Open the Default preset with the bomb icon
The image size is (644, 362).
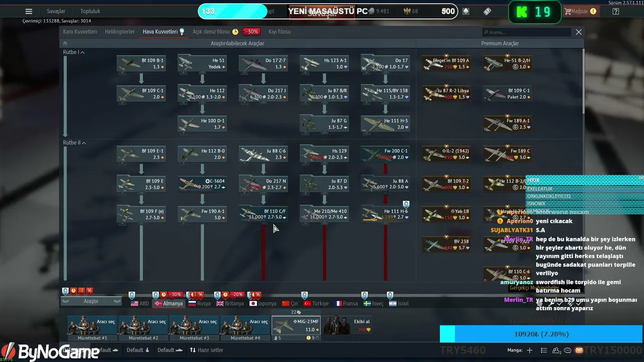pos(138,350)
